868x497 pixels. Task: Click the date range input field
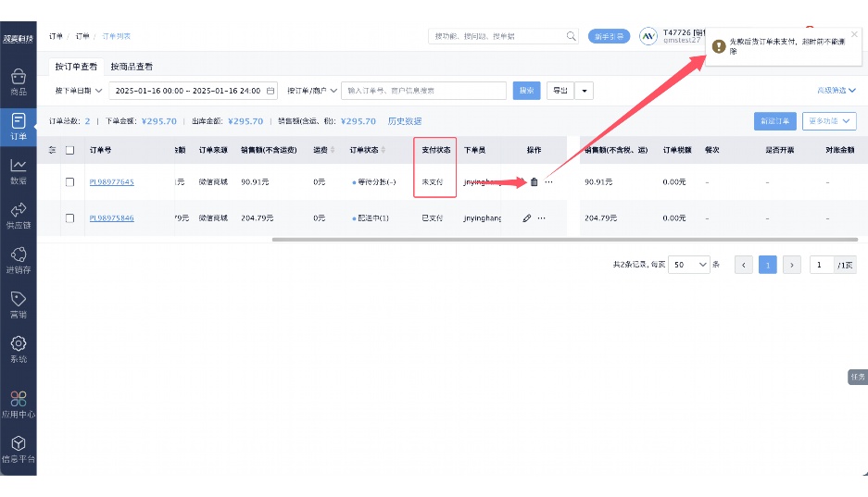(x=194, y=91)
